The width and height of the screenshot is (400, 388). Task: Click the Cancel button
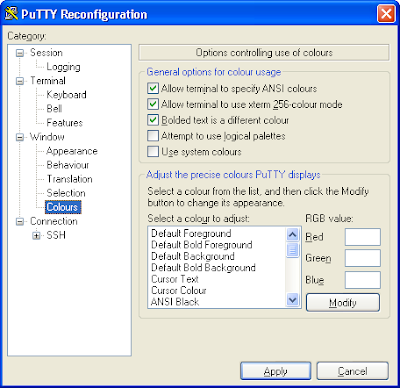pyautogui.click(x=352, y=371)
